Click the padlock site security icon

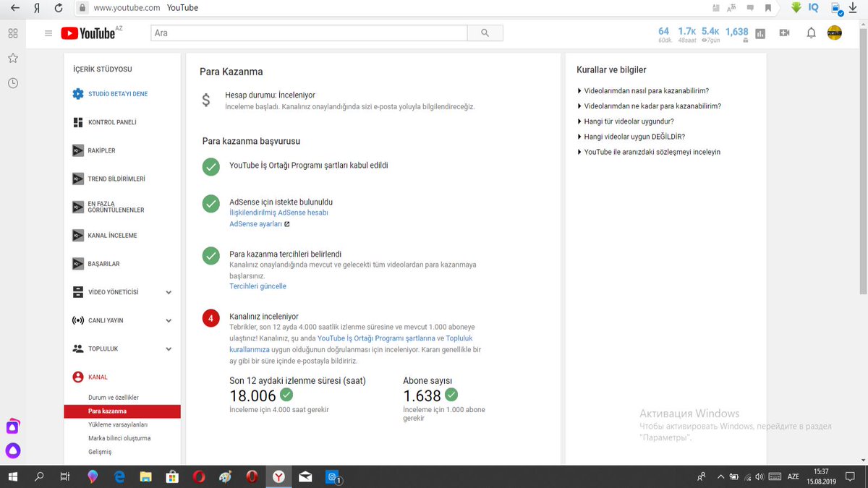tap(82, 8)
